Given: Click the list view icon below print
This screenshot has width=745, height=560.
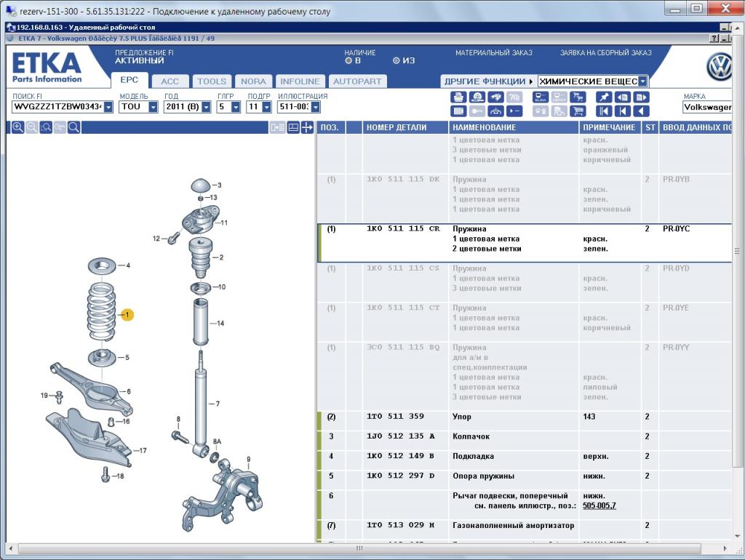Looking at the screenshot, I should click(x=458, y=111).
